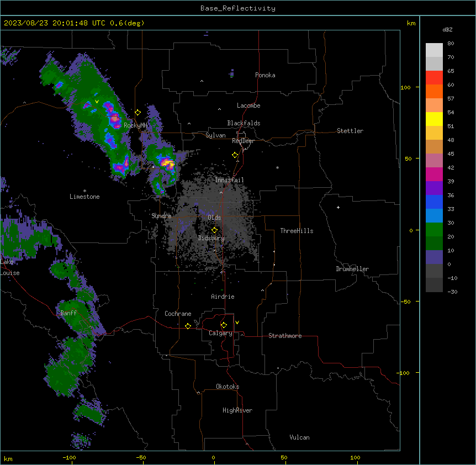Click the Lacombe city label
This screenshot has width=476, height=465.
(x=248, y=105)
